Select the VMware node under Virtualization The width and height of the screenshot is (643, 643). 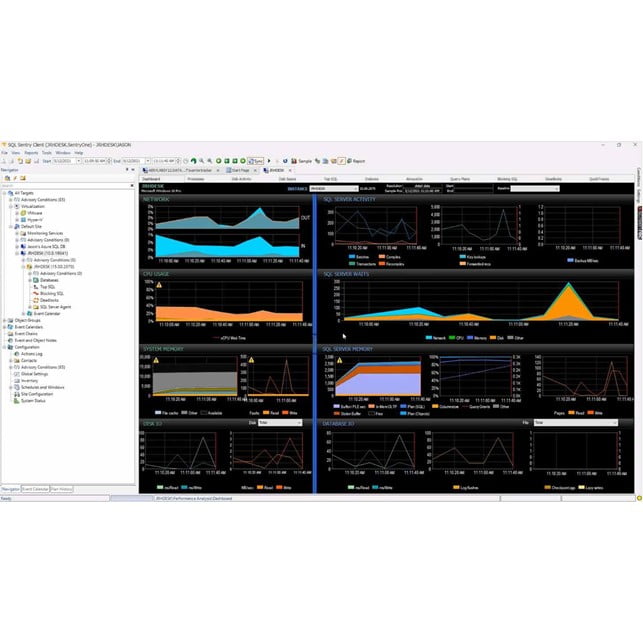(36, 213)
